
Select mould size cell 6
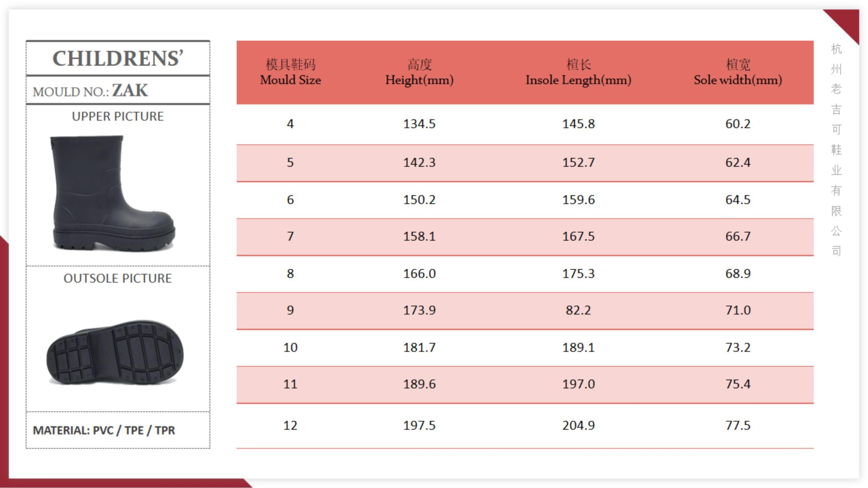290,200
